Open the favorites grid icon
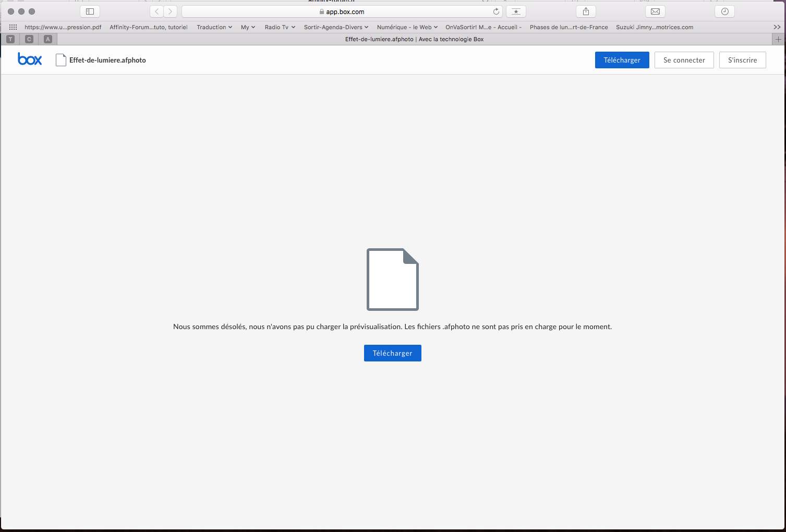The image size is (786, 532). click(13, 27)
